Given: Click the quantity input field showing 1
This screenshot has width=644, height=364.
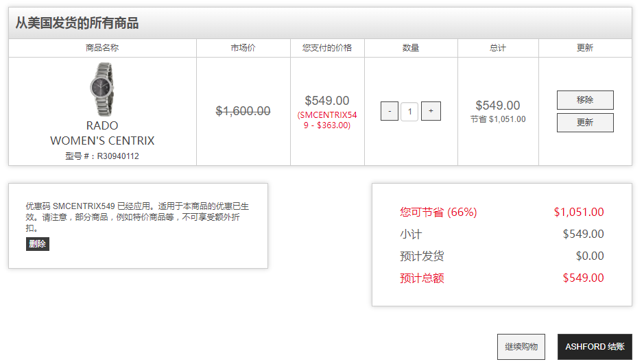Looking at the screenshot, I should 409,112.
